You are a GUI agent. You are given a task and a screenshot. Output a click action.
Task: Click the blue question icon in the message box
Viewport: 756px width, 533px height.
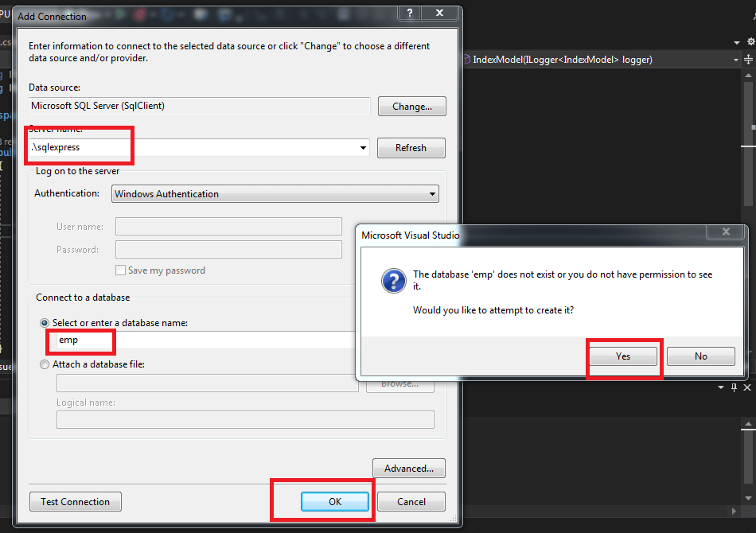[394, 281]
